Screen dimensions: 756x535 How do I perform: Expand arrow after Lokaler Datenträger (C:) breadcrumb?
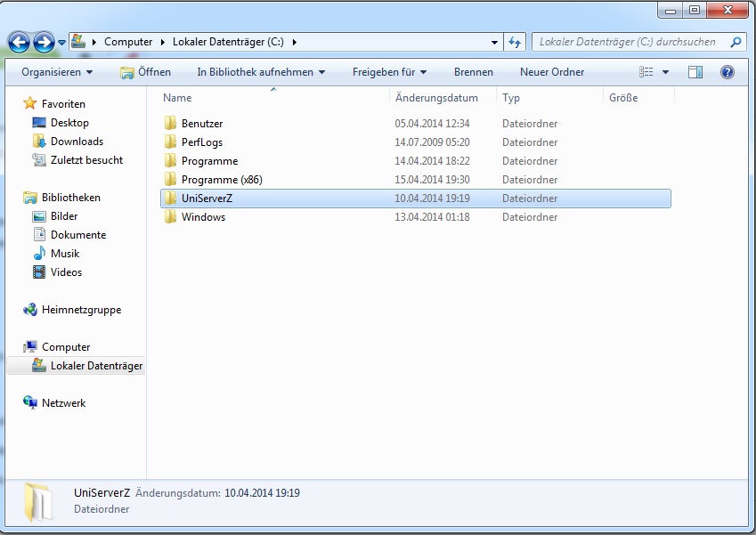click(294, 42)
